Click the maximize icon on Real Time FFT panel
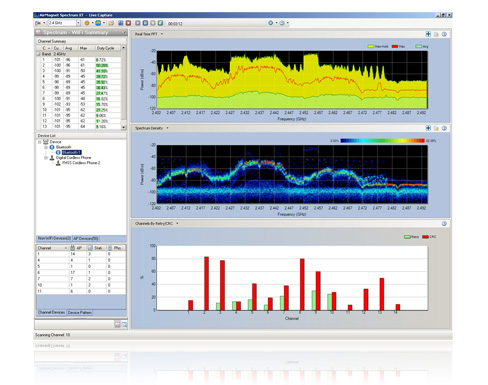 428,34
